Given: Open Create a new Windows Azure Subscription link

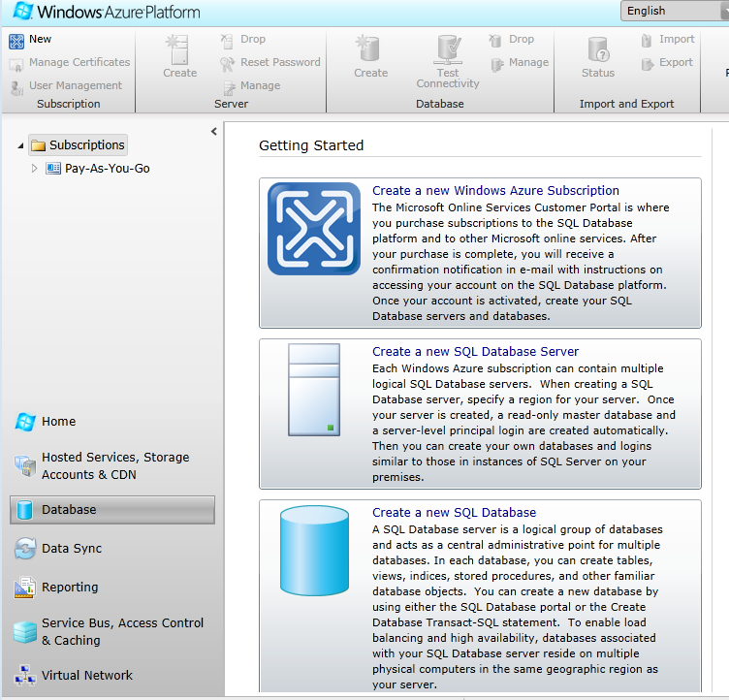Looking at the screenshot, I should click(x=495, y=191).
